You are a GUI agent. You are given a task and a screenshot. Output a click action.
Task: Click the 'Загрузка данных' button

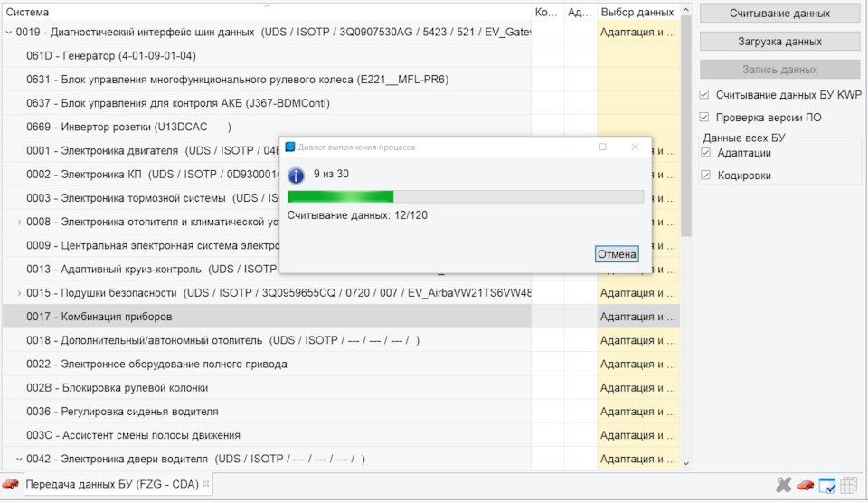779,42
